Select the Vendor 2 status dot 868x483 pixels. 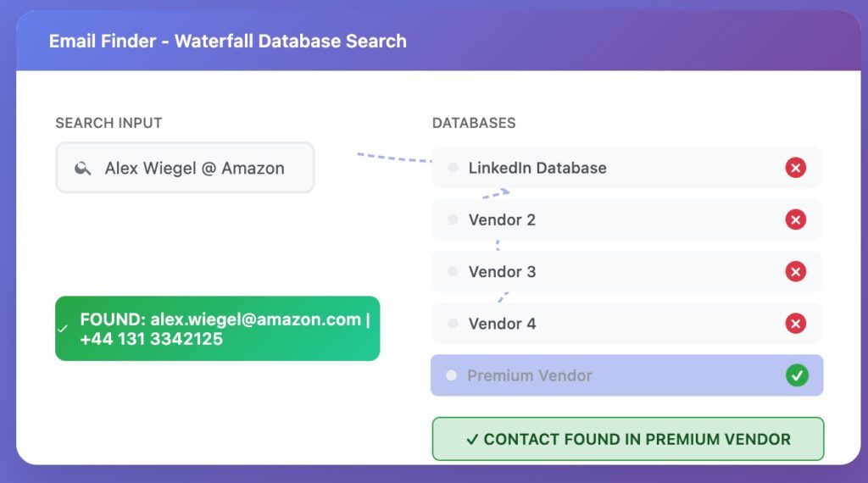click(453, 219)
